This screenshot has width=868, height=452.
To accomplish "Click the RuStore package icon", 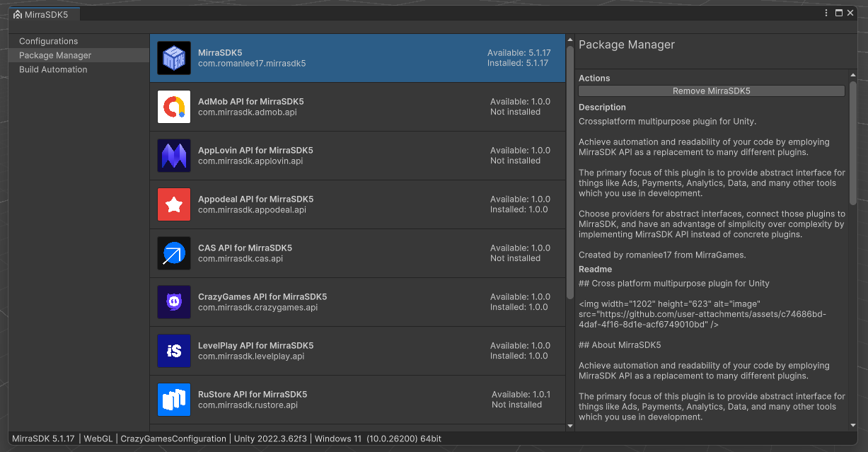I will 173,400.
